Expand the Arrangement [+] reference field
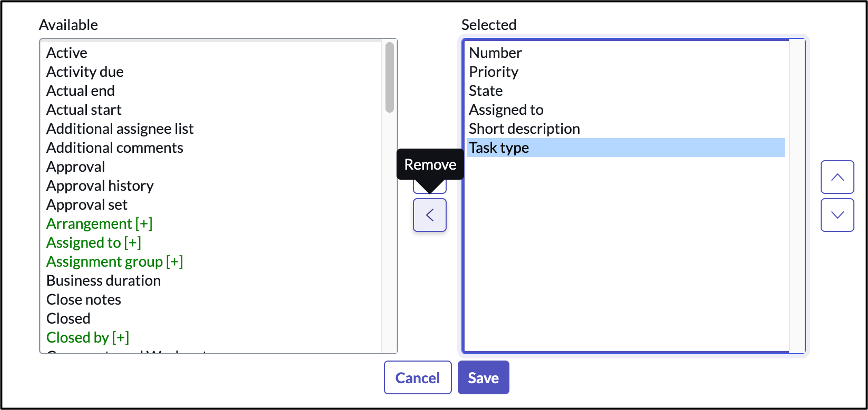This screenshot has width=868, height=410. (x=99, y=224)
